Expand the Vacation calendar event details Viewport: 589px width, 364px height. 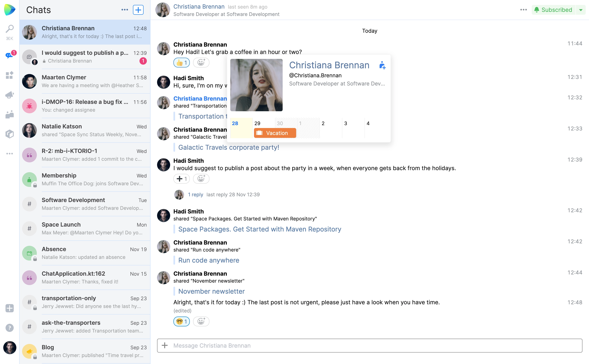tap(274, 133)
